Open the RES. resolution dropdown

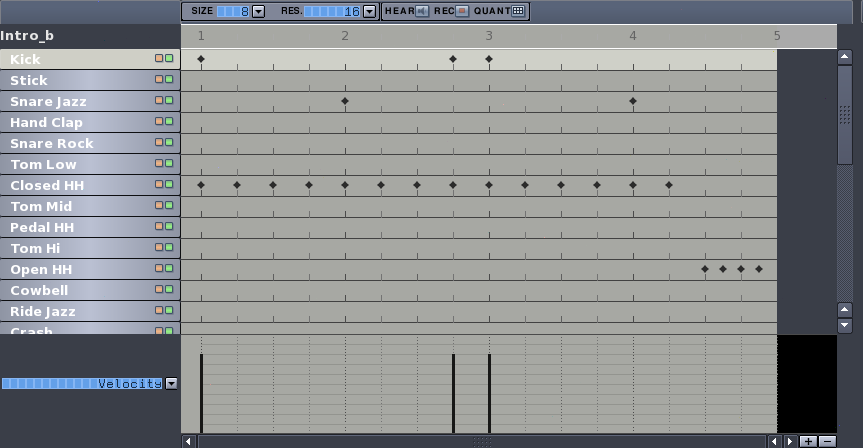click(369, 11)
